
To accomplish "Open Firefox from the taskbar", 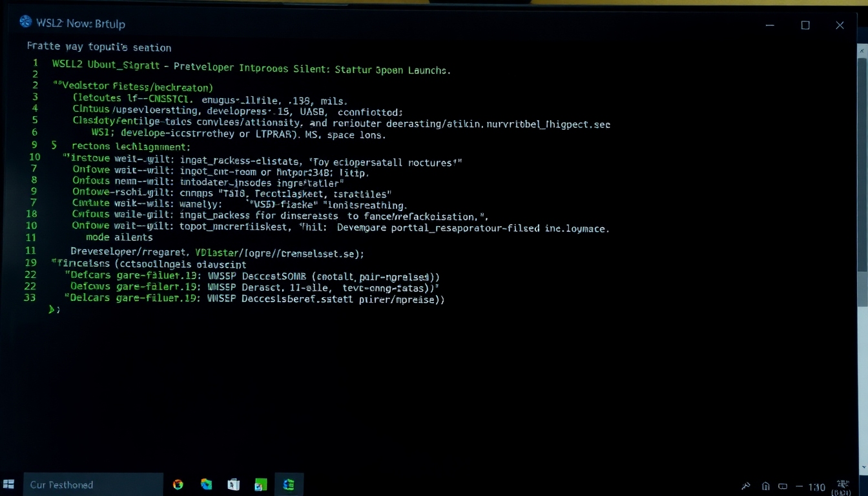I will point(178,484).
